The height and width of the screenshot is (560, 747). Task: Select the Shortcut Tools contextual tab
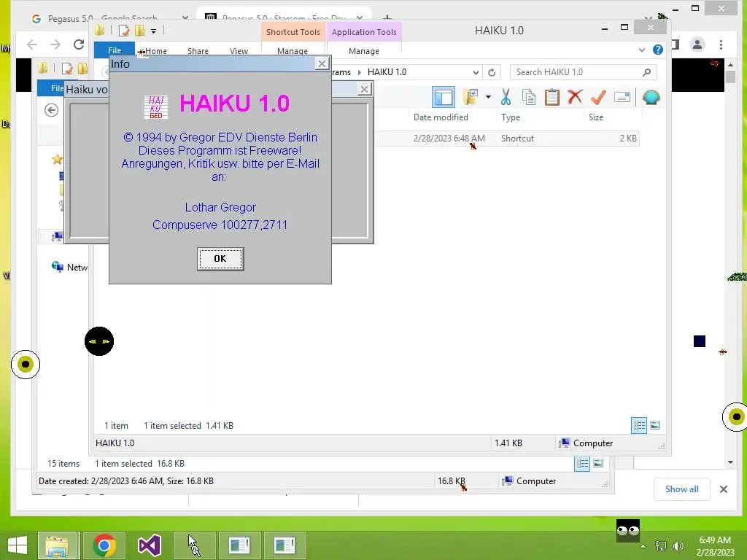(293, 32)
